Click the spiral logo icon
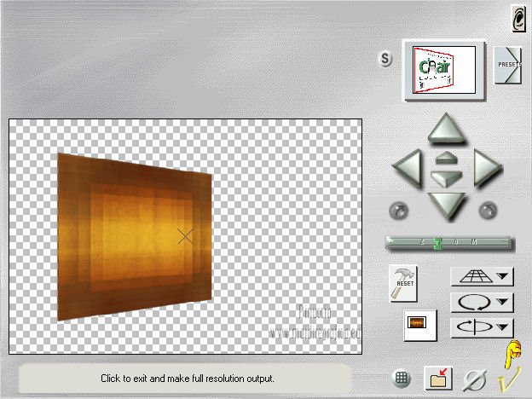Image resolution: width=532 pixels, height=399 pixels. [519, 19]
